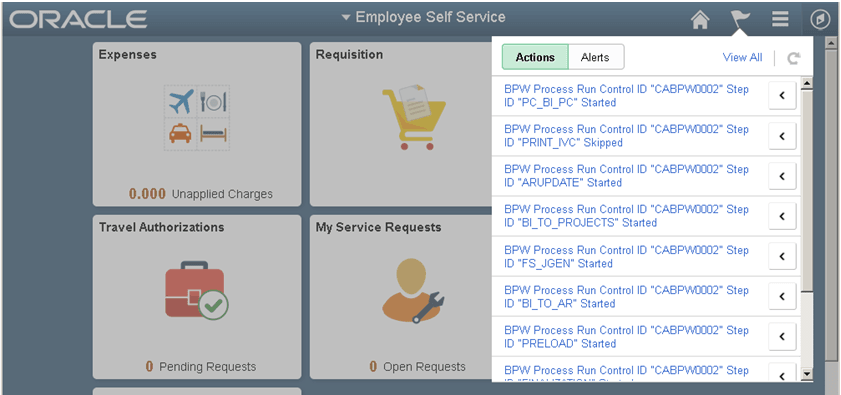
Task: Click the 0 Pending Requests text
Action: pyautogui.click(x=201, y=367)
